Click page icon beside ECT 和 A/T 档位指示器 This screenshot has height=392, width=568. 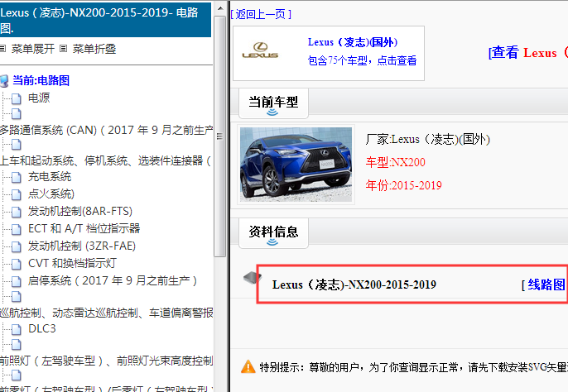(16, 229)
